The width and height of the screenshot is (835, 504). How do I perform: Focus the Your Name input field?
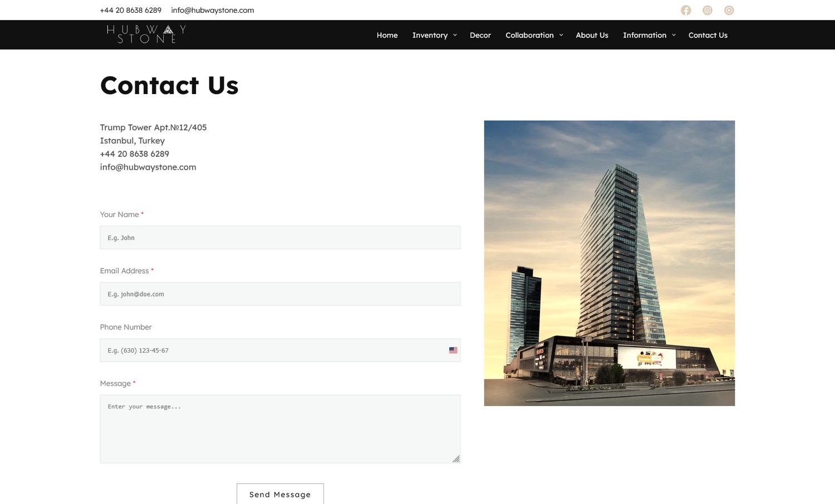(280, 238)
